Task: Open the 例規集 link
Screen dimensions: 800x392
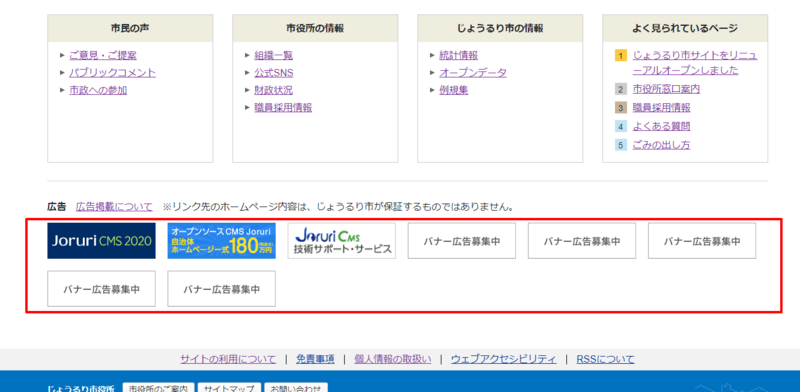Action: [x=454, y=90]
